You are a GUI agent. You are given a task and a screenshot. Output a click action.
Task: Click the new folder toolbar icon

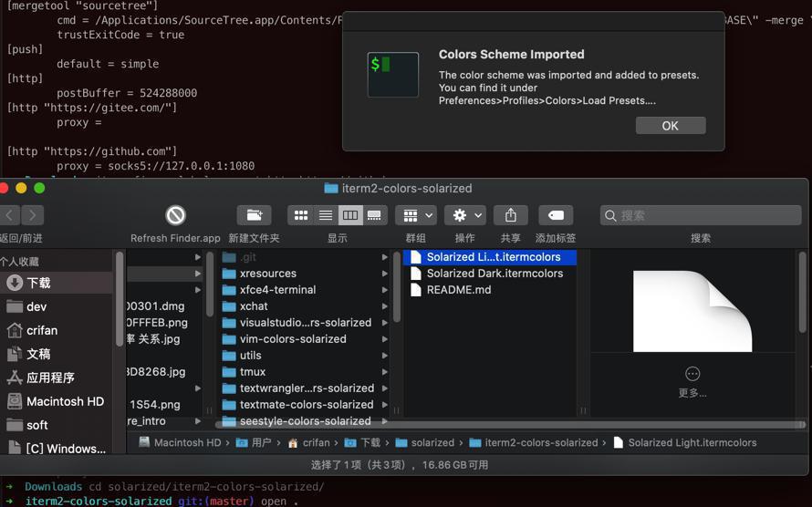point(255,215)
